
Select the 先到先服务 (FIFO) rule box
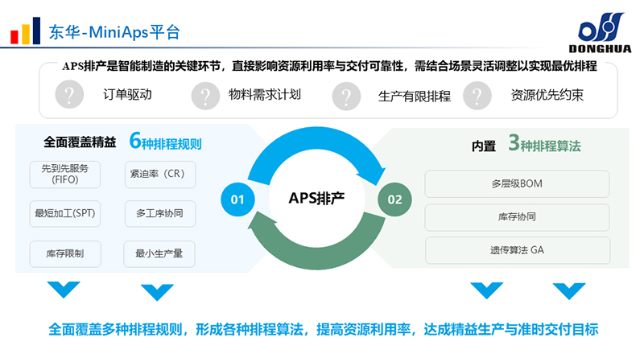(64, 175)
